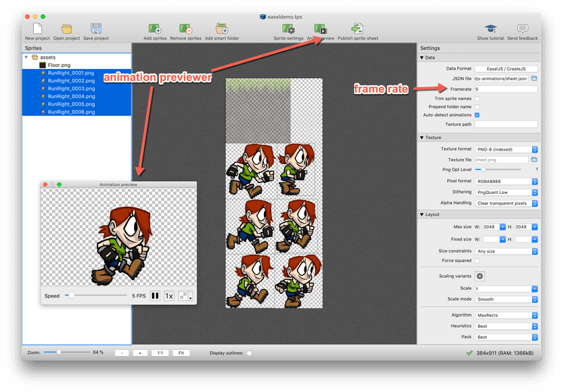
Task: Pause the animation preview playback
Action: 155,295
